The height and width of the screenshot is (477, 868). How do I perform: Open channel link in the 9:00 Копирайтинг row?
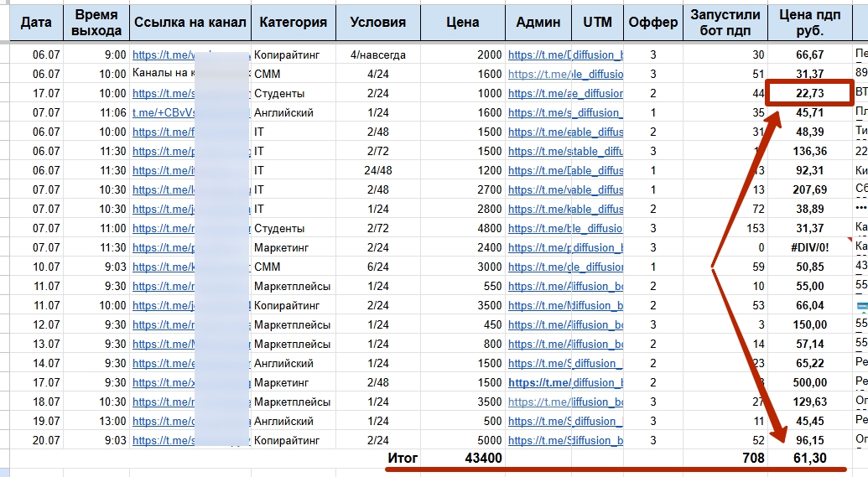(x=164, y=54)
